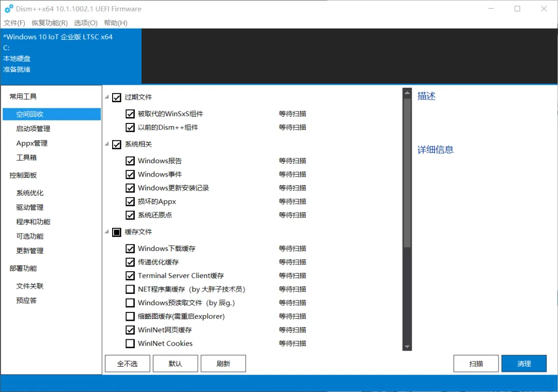Click the 描述 heading

point(426,96)
